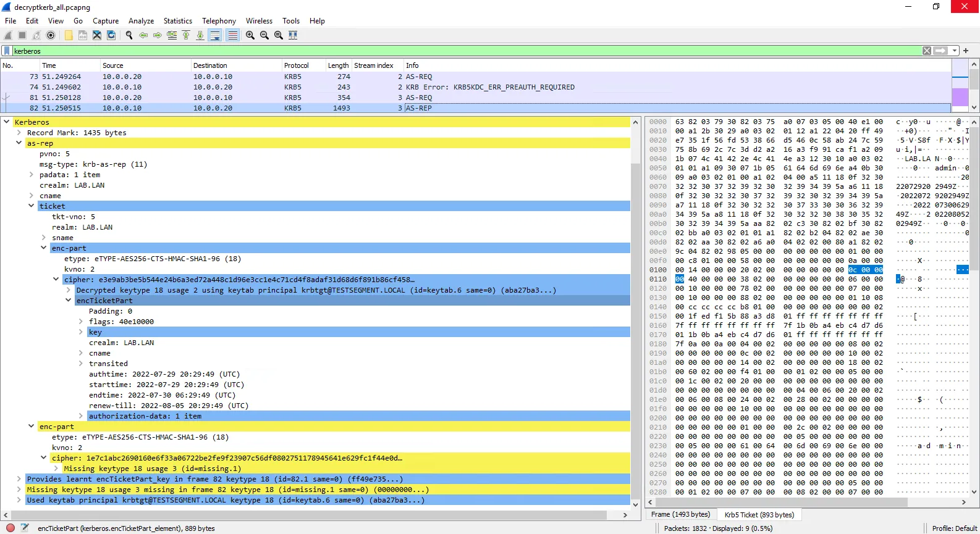Click the purple packet minimap strip
The height and width of the screenshot is (534, 980).
[x=960, y=96]
